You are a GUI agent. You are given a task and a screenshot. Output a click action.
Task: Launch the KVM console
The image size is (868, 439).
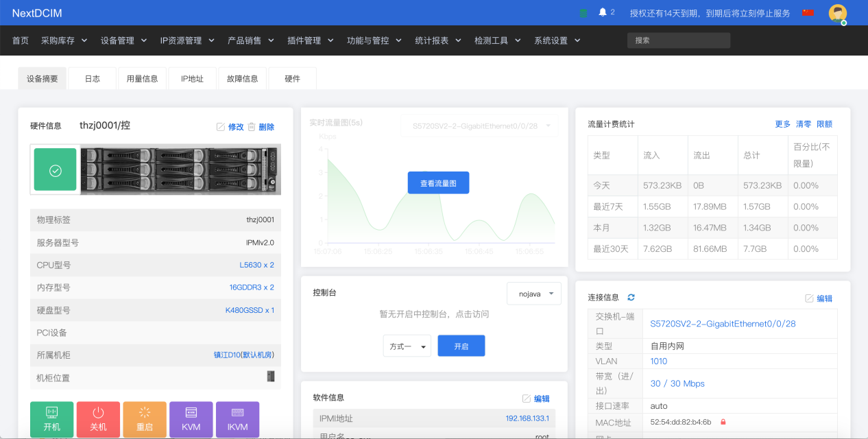[191, 419]
